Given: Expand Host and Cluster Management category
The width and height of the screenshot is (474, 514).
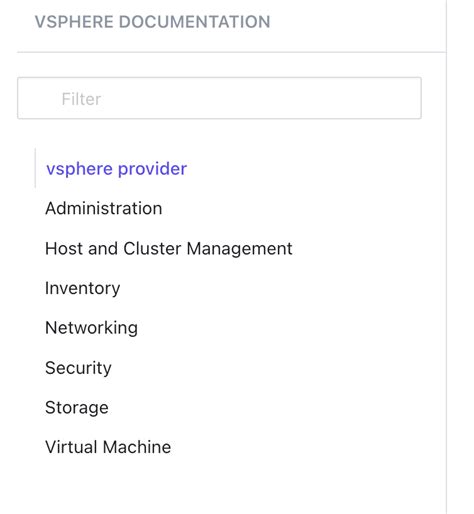Looking at the screenshot, I should [169, 248].
